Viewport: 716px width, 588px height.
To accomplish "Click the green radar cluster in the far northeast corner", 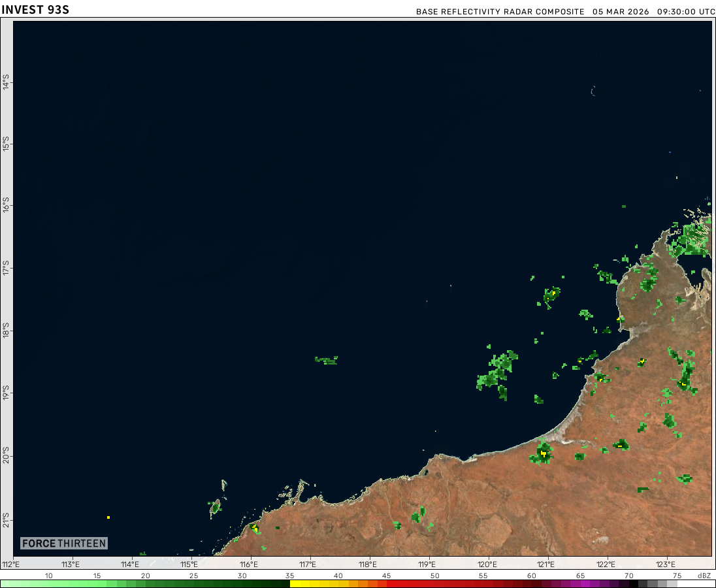I will (x=690, y=239).
